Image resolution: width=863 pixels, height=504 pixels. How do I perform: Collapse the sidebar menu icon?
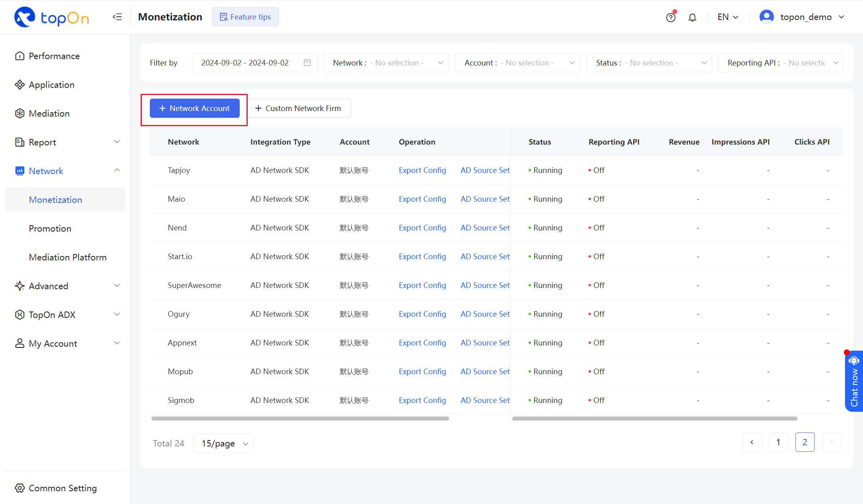pos(117,17)
